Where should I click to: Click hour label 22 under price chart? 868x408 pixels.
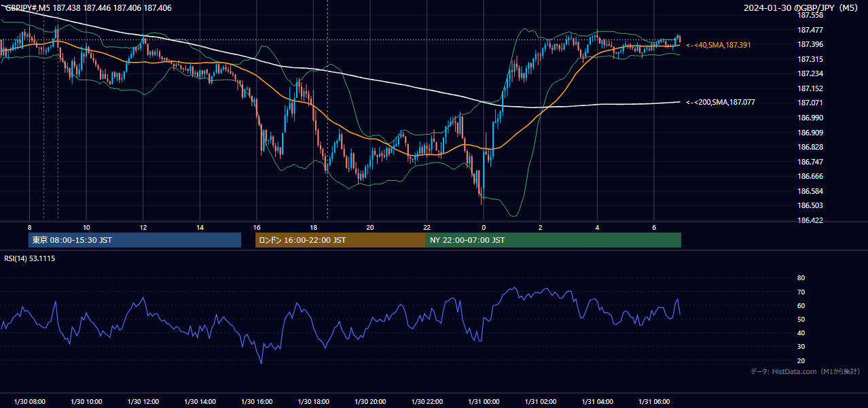coord(427,227)
